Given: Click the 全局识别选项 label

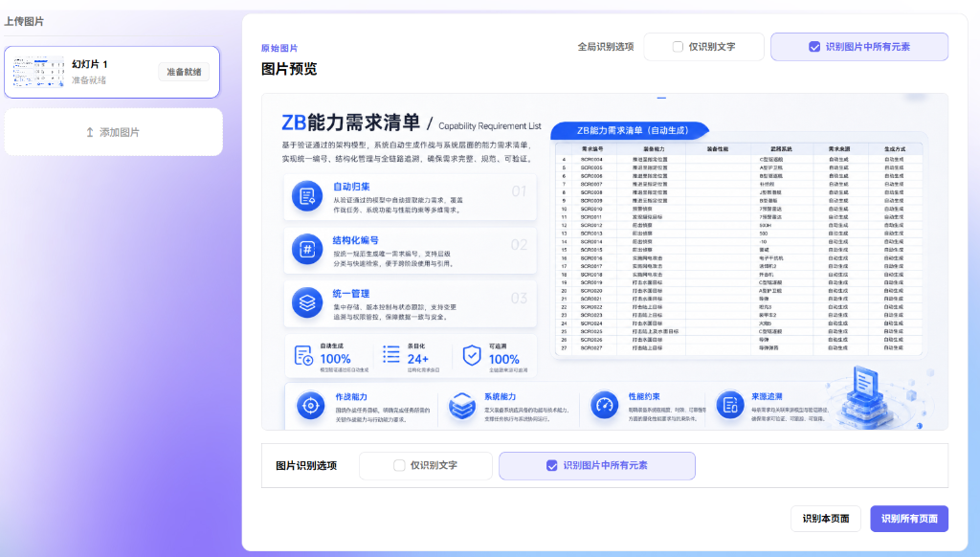Looking at the screenshot, I should (x=606, y=47).
